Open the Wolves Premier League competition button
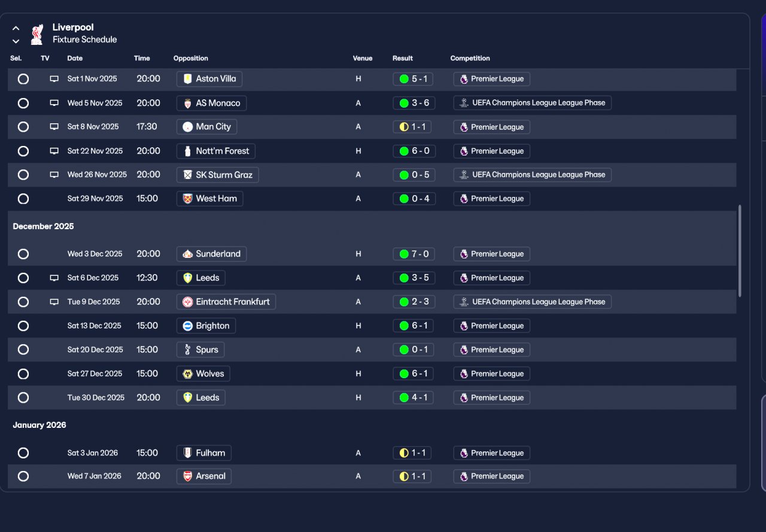This screenshot has height=532, width=766. point(491,373)
